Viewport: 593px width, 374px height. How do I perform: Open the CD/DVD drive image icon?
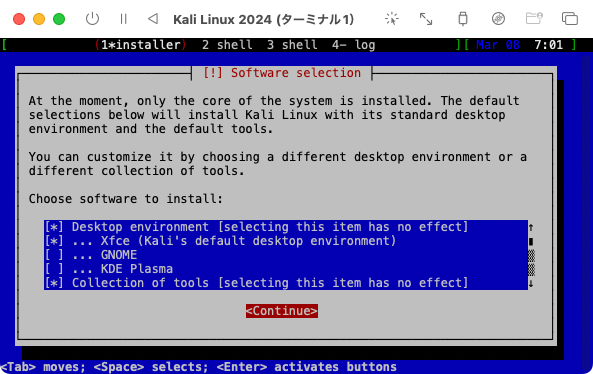click(x=498, y=19)
